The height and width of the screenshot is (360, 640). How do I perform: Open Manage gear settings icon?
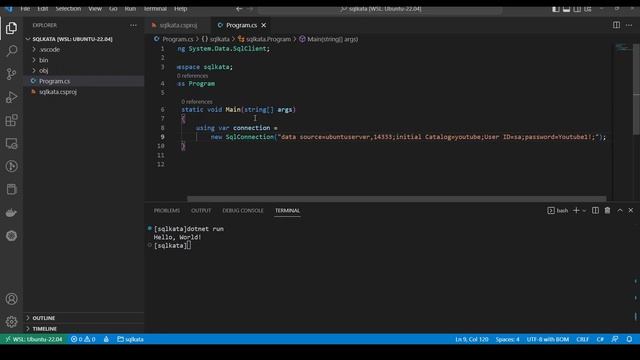(x=11, y=322)
